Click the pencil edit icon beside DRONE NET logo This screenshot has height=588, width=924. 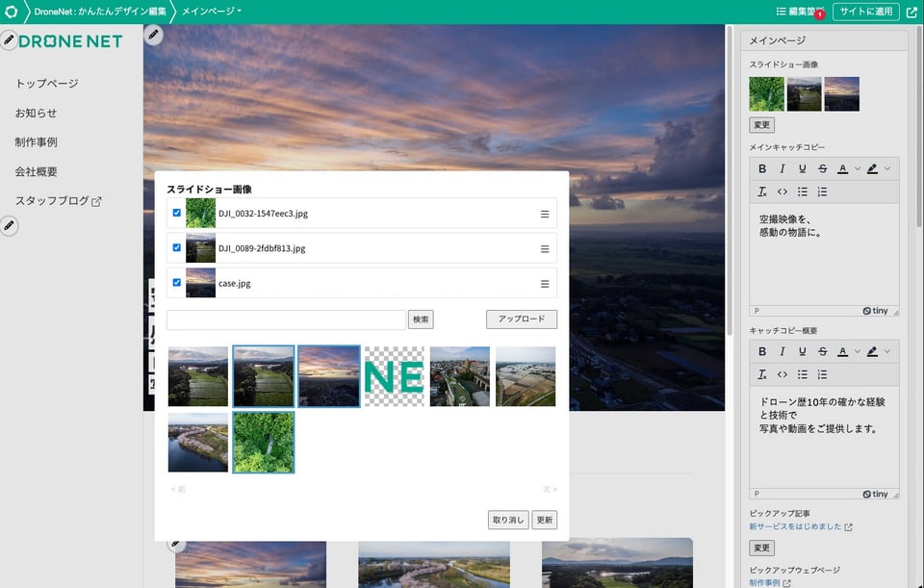tap(9, 40)
